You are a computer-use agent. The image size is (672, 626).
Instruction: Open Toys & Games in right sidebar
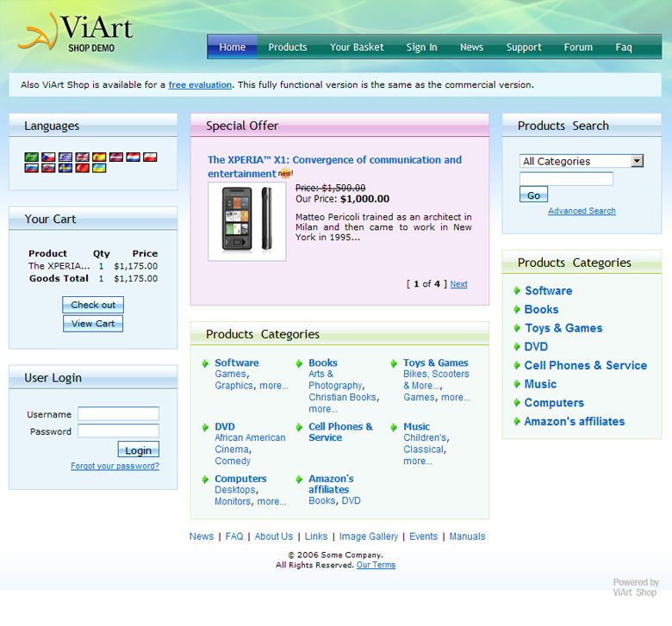click(x=563, y=328)
